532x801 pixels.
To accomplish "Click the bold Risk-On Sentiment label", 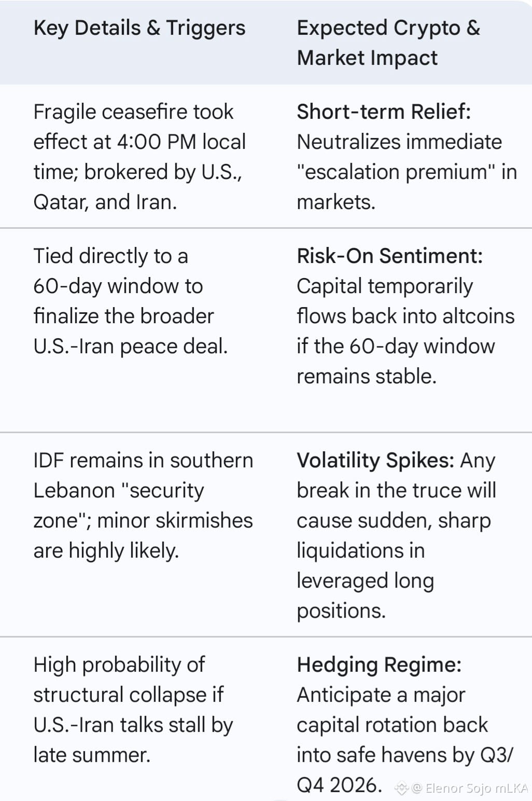I will [389, 256].
